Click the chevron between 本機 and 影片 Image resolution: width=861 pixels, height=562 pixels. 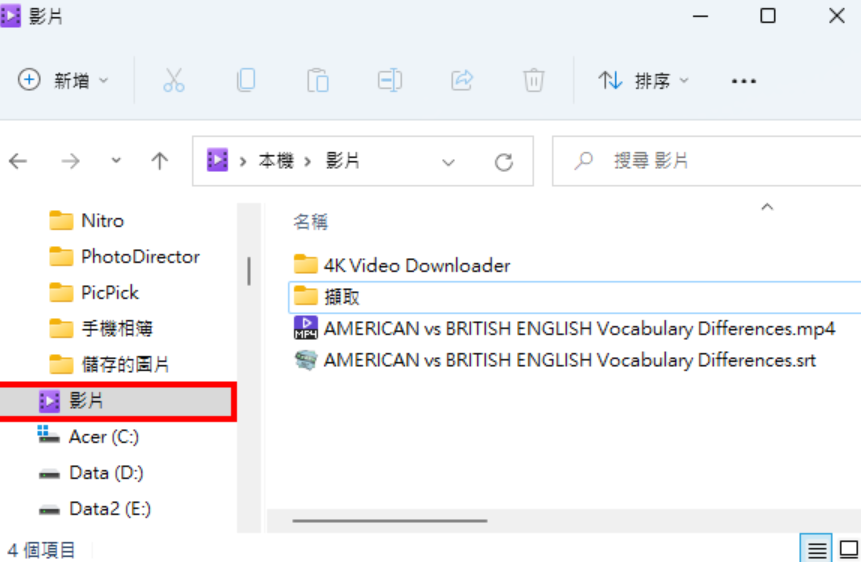point(308,161)
